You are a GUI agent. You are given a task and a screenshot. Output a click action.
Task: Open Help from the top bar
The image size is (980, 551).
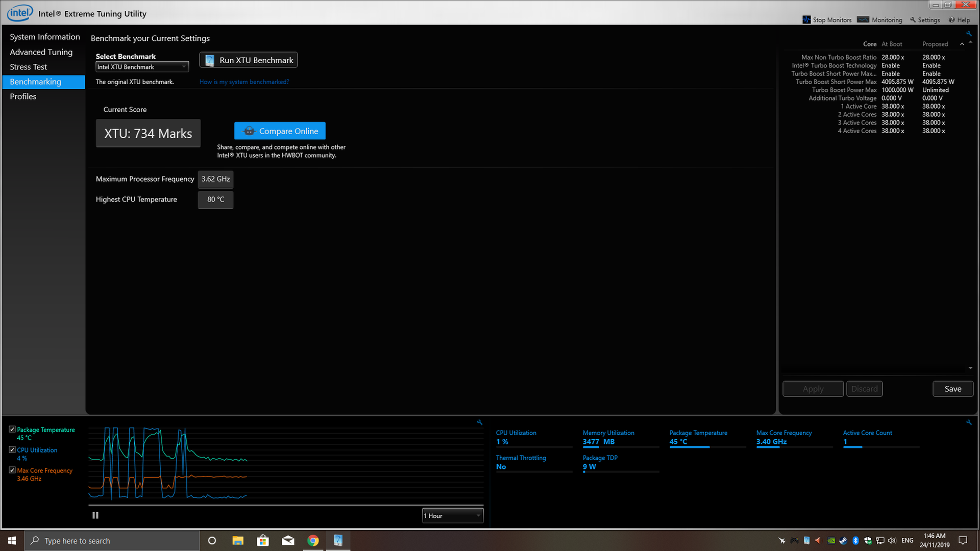click(x=960, y=20)
